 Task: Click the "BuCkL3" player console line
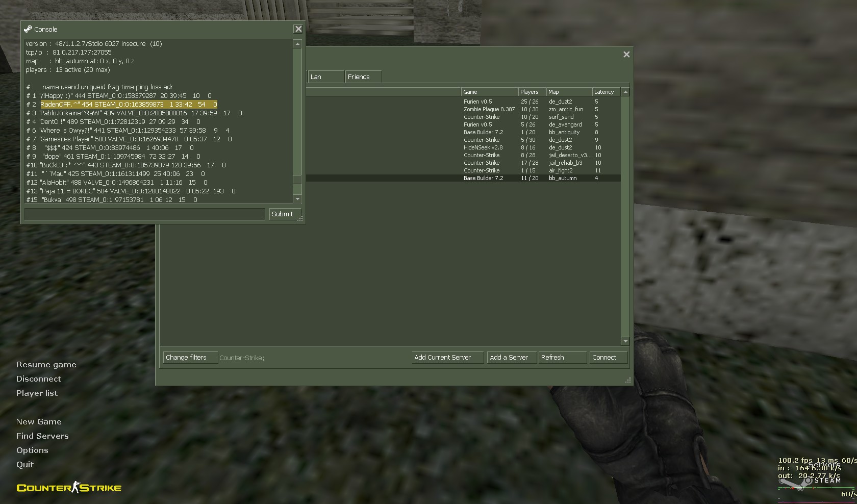tap(126, 165)
